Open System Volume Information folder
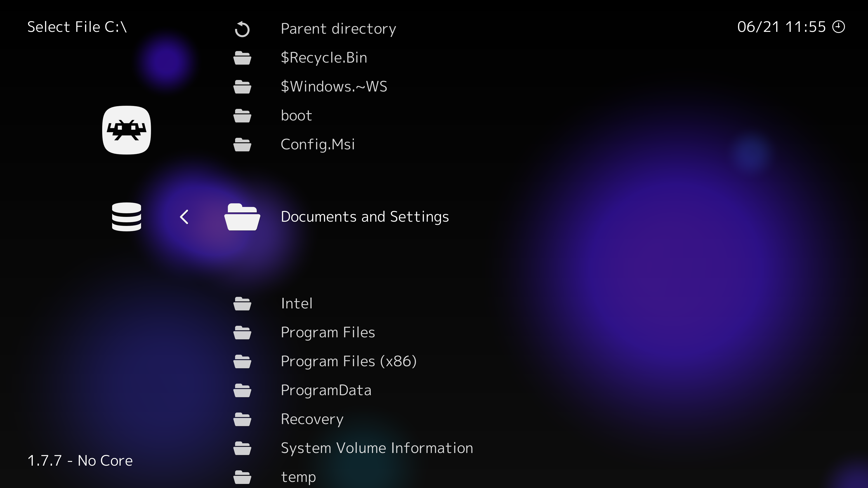The width and height of the screenshot is (868, 488). [376, 448]
